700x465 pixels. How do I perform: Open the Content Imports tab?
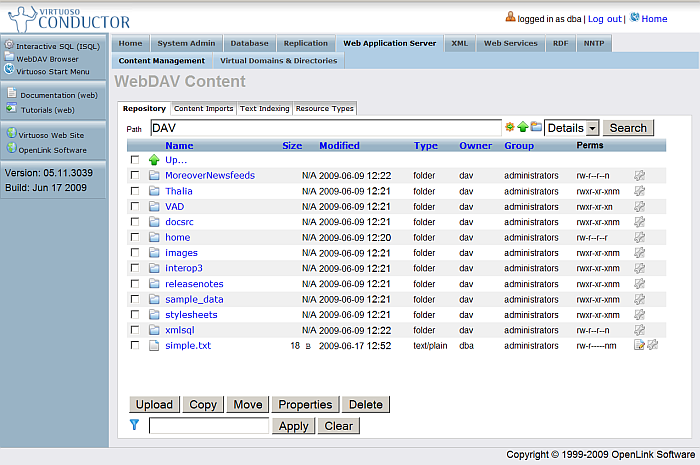pyautogui.click(x=203, y=108)
